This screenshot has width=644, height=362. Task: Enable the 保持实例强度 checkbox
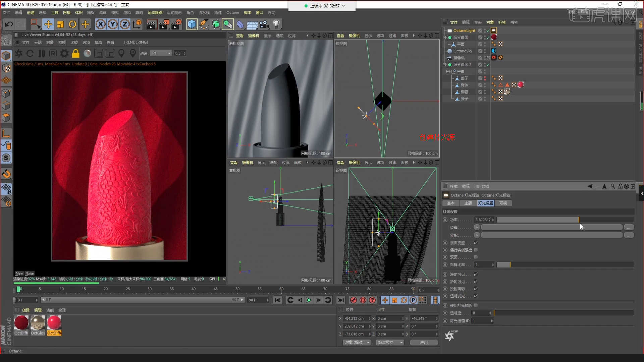point(476,250)
